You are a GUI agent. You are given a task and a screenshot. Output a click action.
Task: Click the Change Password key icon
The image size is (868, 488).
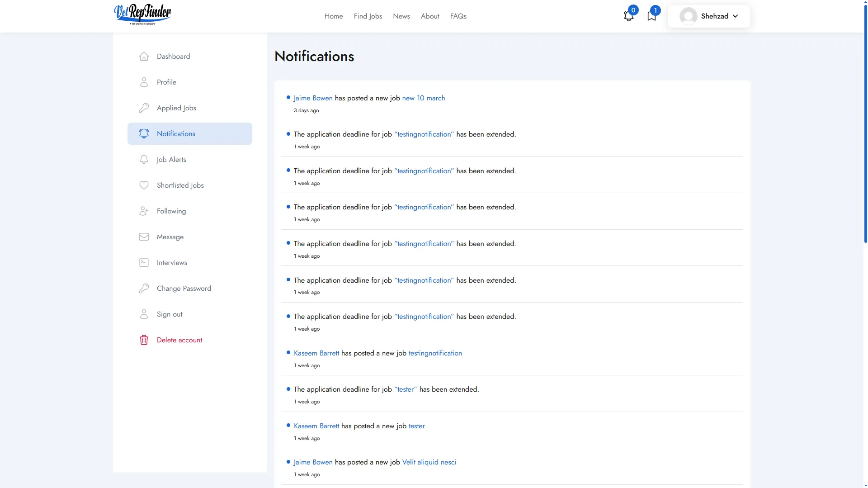click(x=144, y=289)
